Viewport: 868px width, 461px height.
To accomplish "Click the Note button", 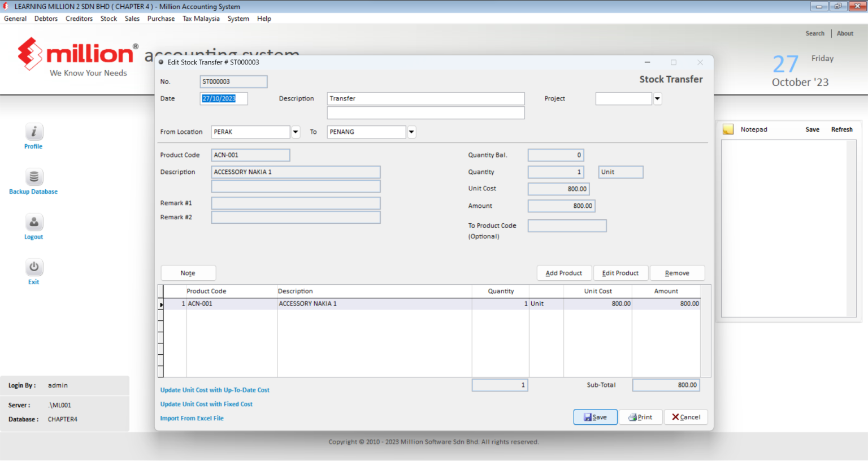I will pos(188,273).
